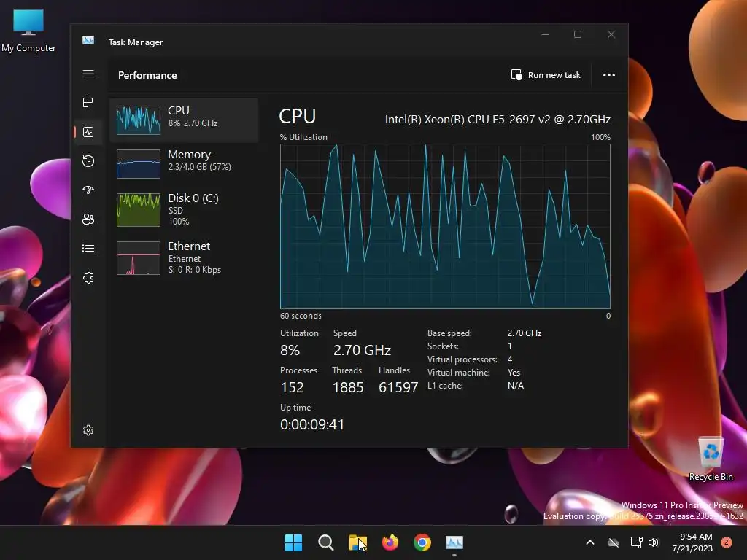This screenshot has height=560, width=747.
Task: Open the Services page puzzle icon
Action: (x=88, y=278)
